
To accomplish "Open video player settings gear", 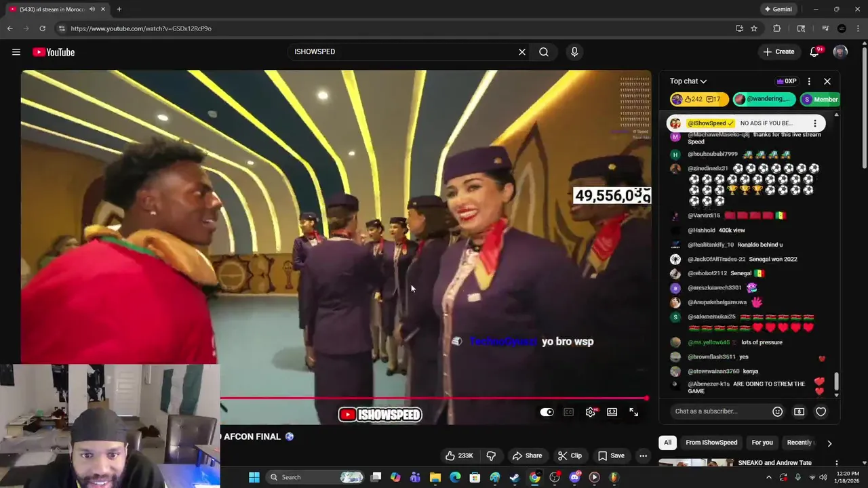I will [x=591, y=412].
